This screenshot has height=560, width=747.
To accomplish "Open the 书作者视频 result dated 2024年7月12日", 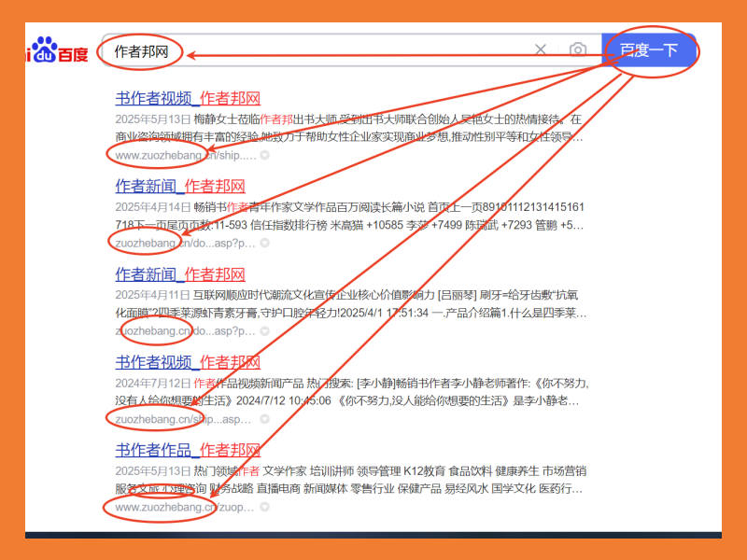I will pyautogui.click(x=188, y=362).
